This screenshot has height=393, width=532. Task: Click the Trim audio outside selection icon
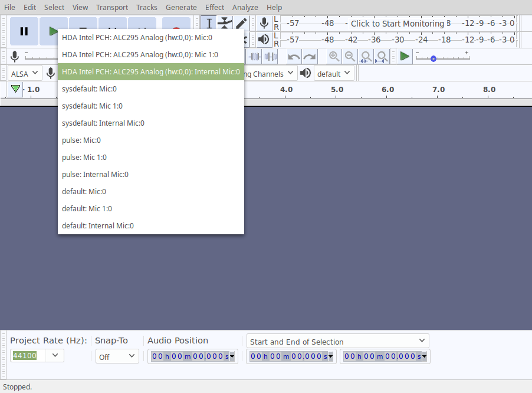(x=254, y=57)
